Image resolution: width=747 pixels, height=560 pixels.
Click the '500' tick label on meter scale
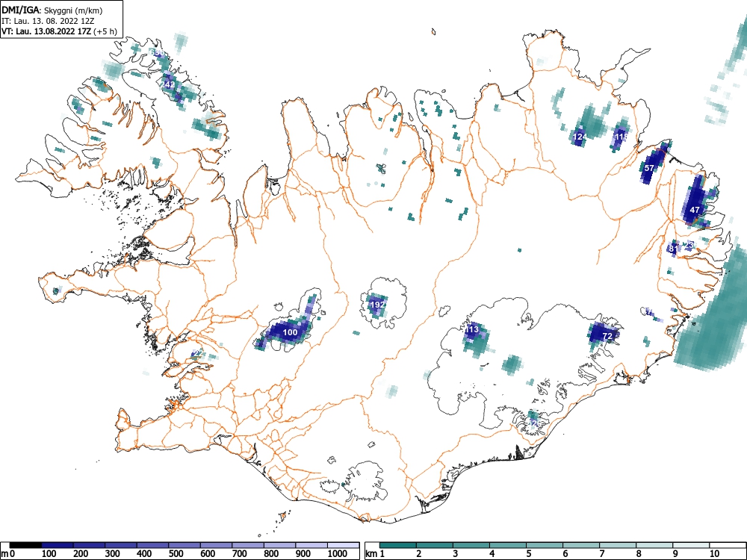point(176,553)
